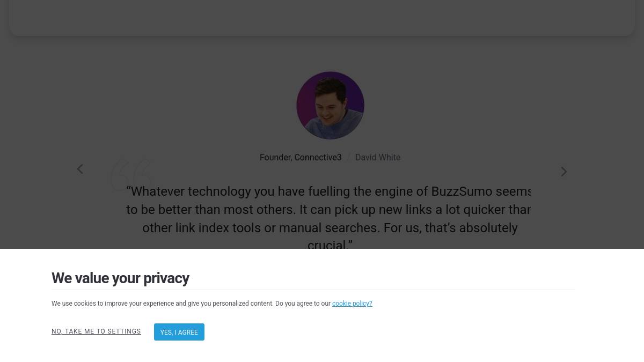
Task: Click the slash separator beside David White
Action: (348, 158)
